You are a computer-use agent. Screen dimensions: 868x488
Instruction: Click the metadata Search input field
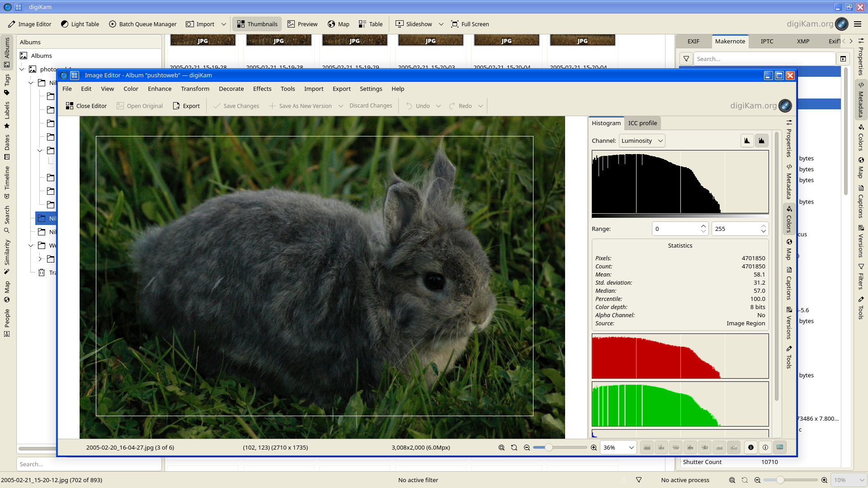[x=764, y=59]
